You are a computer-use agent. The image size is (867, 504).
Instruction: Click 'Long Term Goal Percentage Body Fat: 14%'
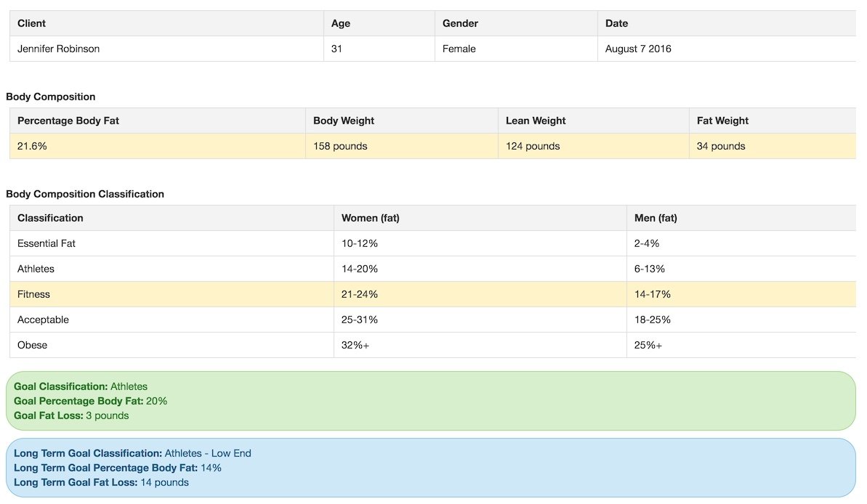[118, 468]
